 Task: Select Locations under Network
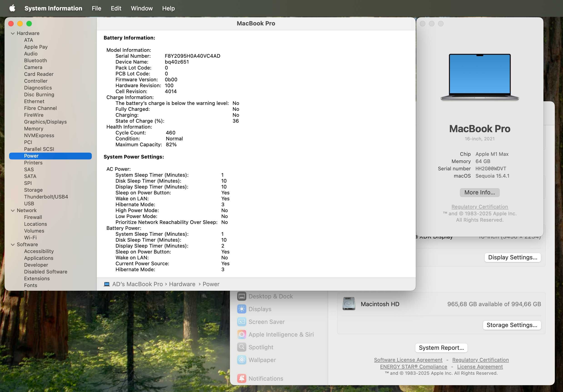point(35,224)
